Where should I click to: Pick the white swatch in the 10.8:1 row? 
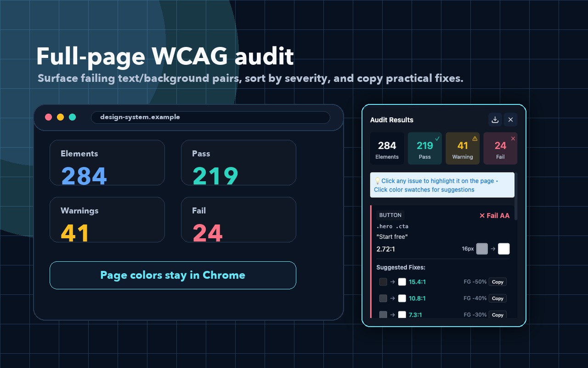[402, 299]
